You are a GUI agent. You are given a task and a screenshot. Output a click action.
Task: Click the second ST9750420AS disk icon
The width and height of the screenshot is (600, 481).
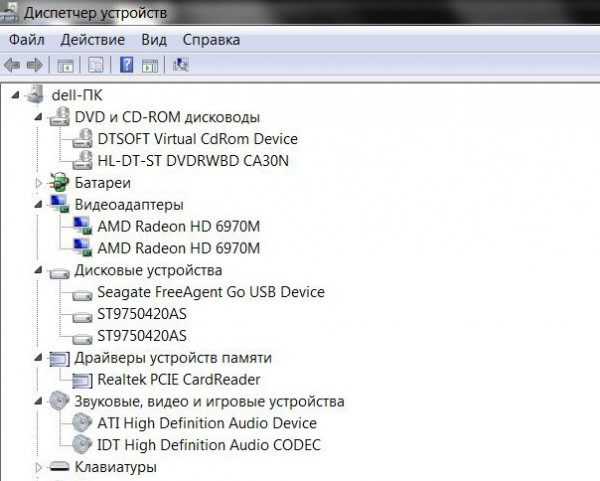coord(82,339)
